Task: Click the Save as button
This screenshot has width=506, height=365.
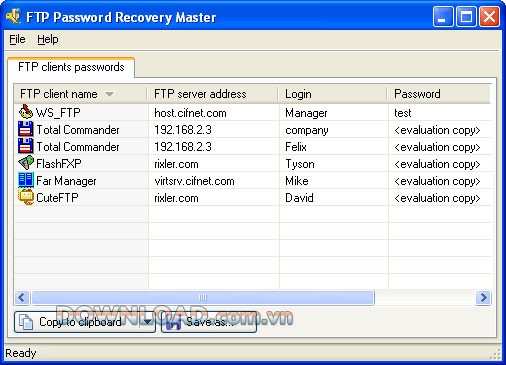Action: click(x=209, y=322)
